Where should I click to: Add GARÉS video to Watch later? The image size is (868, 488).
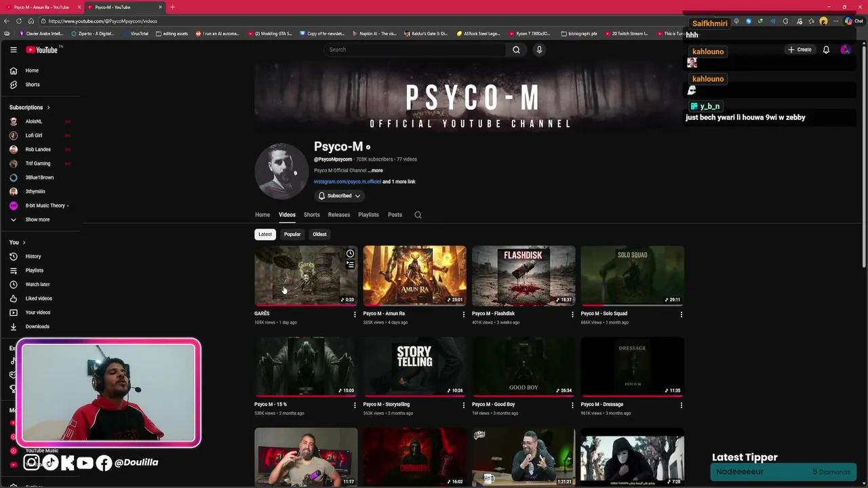point(350,253)
